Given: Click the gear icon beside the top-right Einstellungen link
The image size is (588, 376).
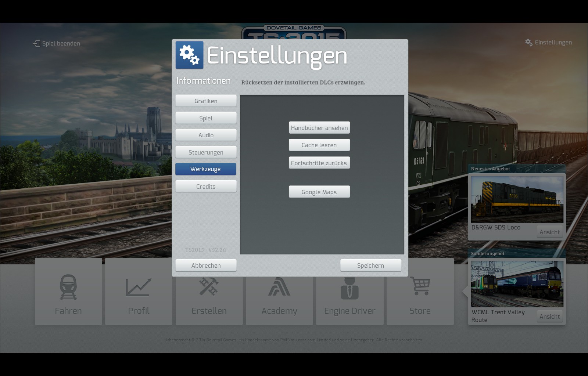Looking at the screenshot, I should (529, 42).
